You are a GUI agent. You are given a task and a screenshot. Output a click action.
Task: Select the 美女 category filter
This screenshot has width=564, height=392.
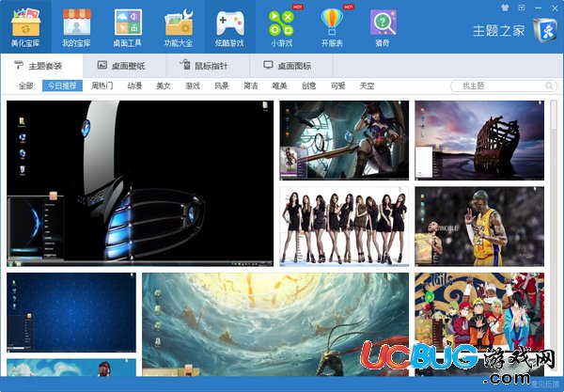pyautogui.click(x=164, y=86)
